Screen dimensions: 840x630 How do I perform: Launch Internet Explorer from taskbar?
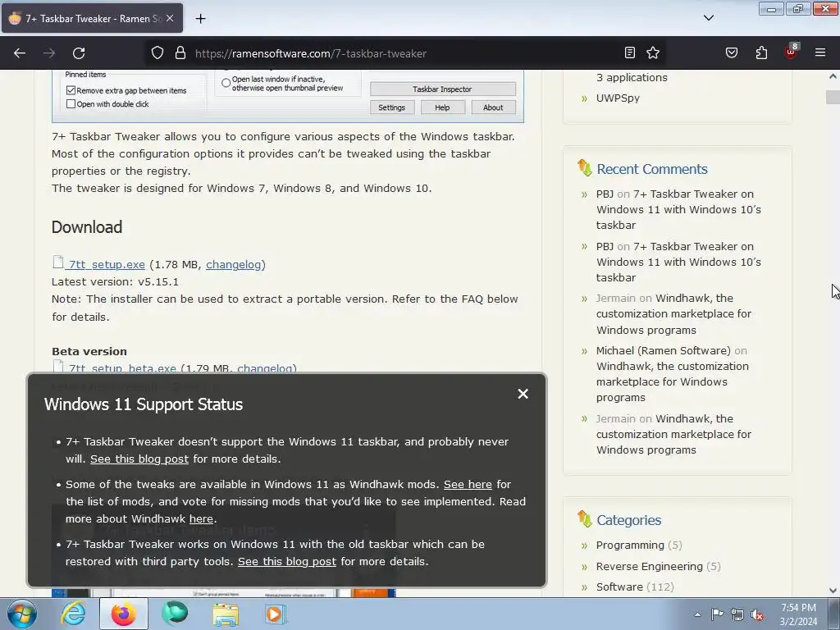point(73,614)
